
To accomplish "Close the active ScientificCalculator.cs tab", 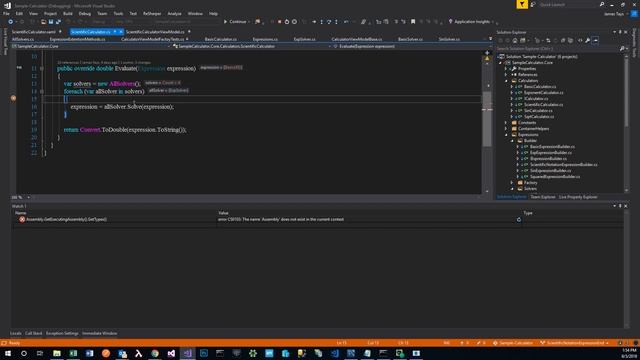I will [121, 32].
